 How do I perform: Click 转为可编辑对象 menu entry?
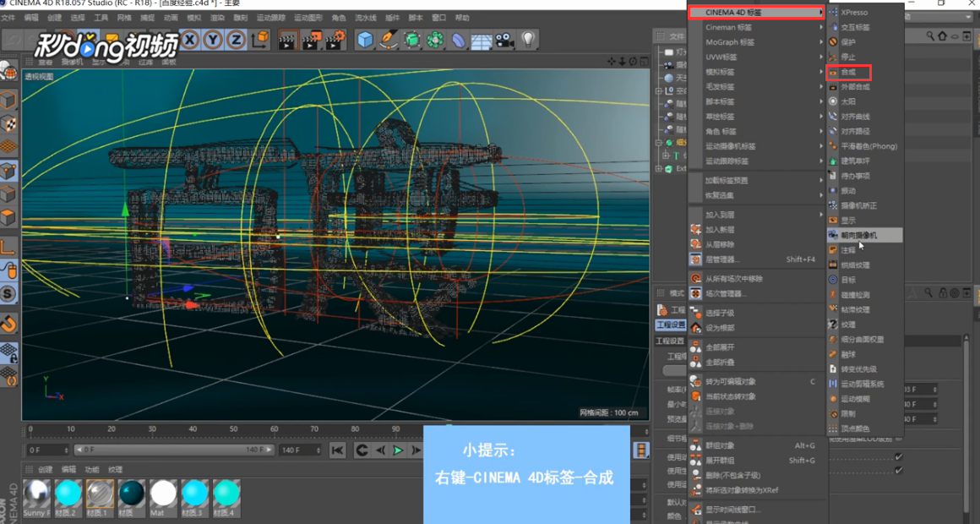(x=756, y=381)
